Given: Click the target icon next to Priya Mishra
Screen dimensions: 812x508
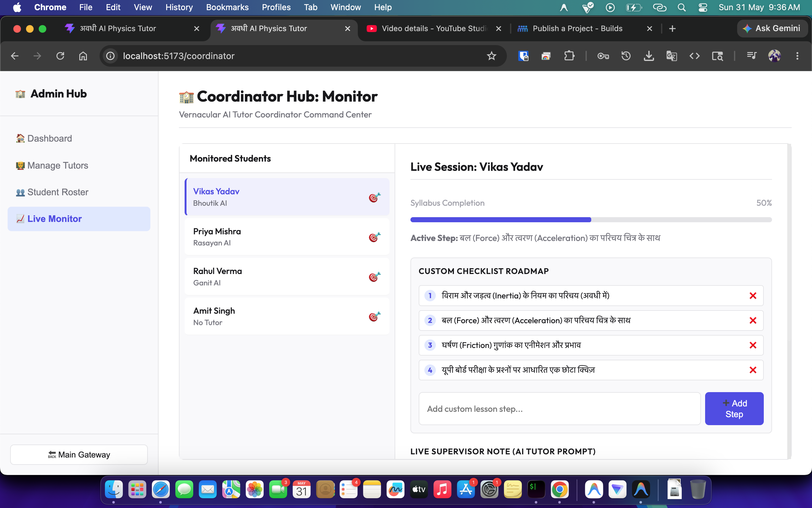Looking at the screenshot, I should [375, 237].
